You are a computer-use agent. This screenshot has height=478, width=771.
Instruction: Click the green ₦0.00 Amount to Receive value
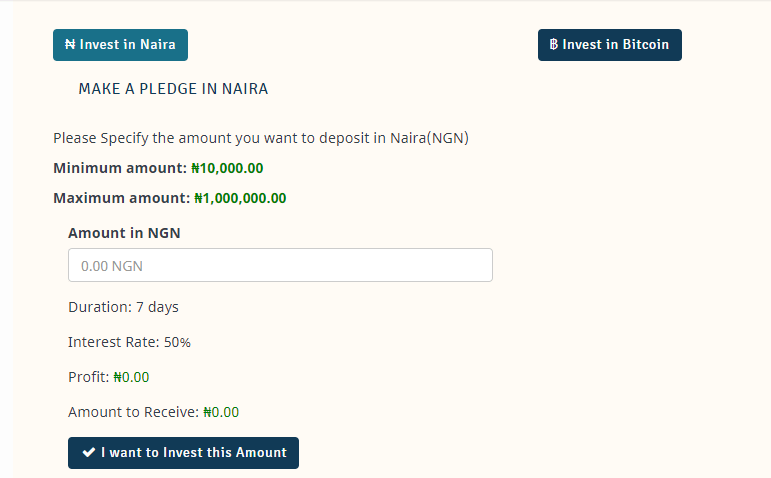tap(221, 412)
